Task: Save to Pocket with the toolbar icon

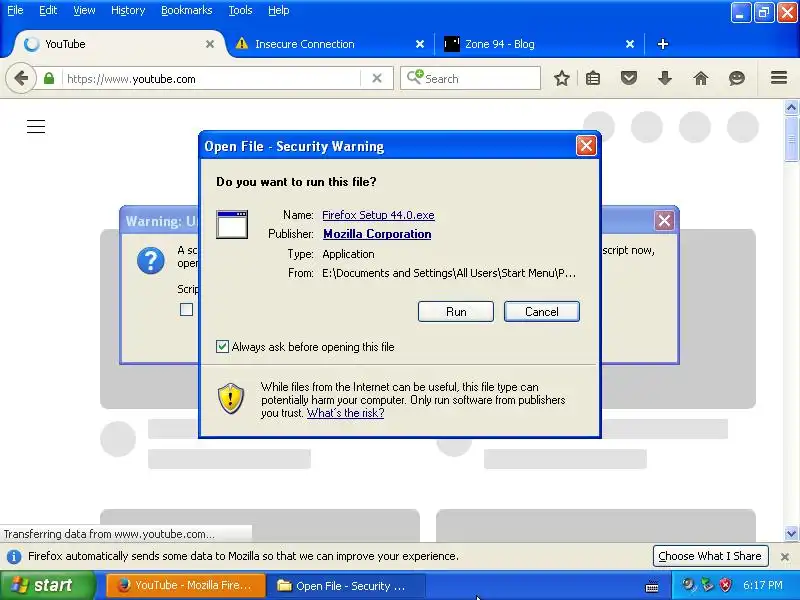Action: pyautogui.click(x=629, y=79)
